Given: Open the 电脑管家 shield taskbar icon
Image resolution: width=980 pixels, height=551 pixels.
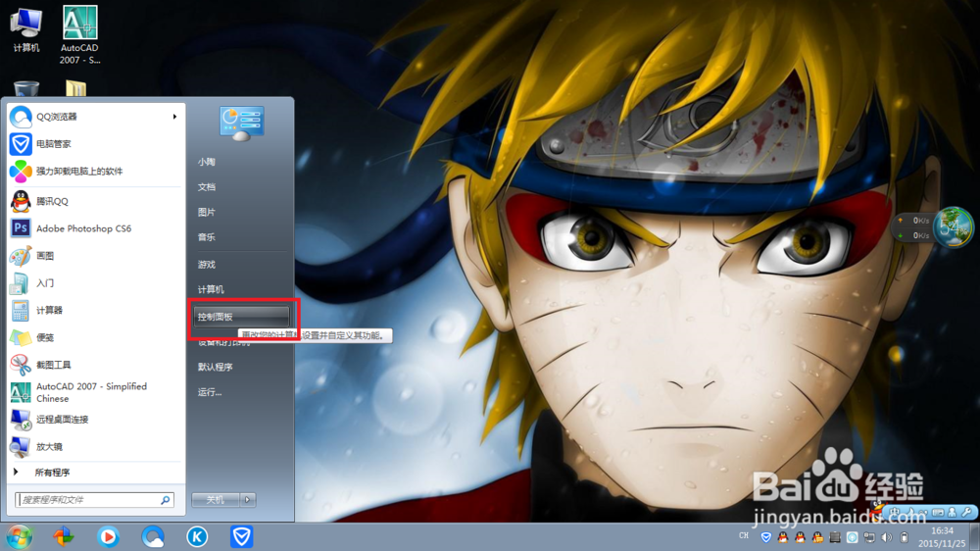Looking at the screenshot, I should point(242,536).
